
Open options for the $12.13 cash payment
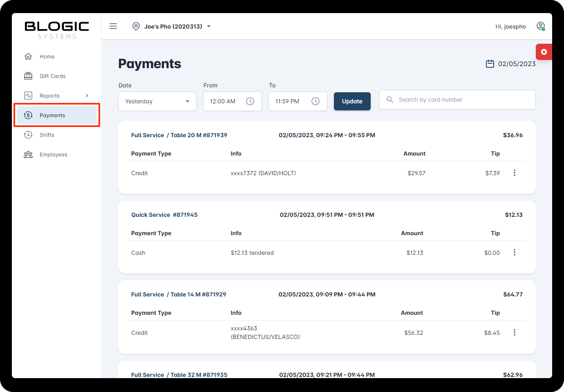point(514,253)
